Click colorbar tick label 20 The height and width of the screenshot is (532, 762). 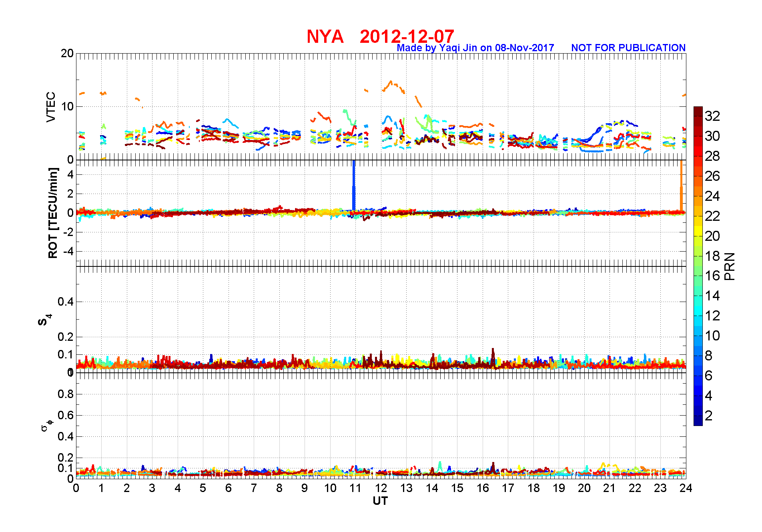(712, 236)
